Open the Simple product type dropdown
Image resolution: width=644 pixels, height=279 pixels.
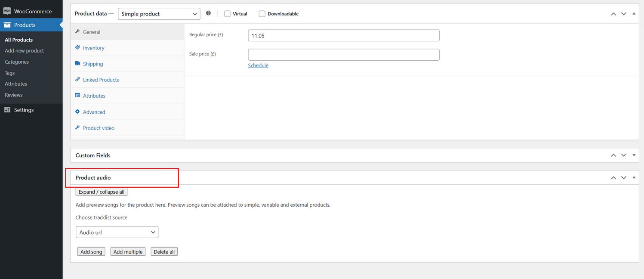click(x=159, y=14)
